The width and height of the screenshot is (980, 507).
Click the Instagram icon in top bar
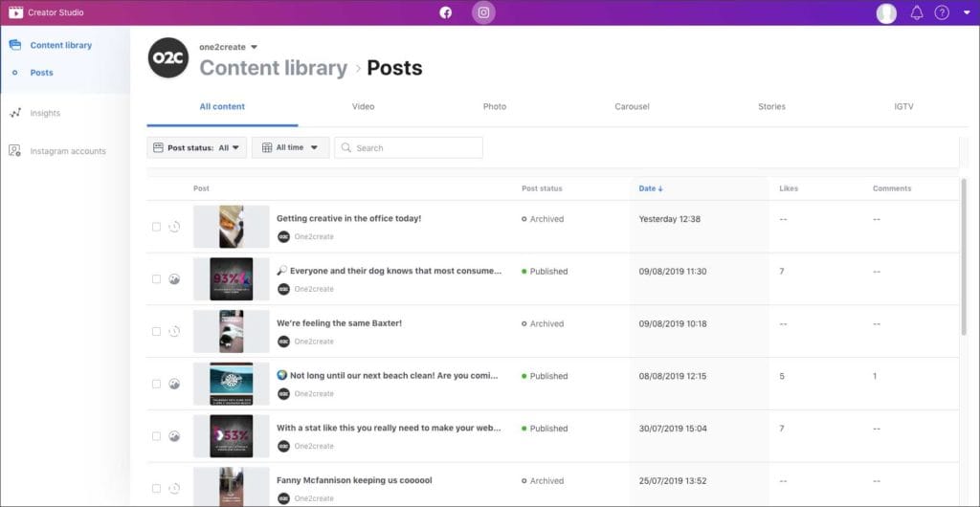(484, 12)
